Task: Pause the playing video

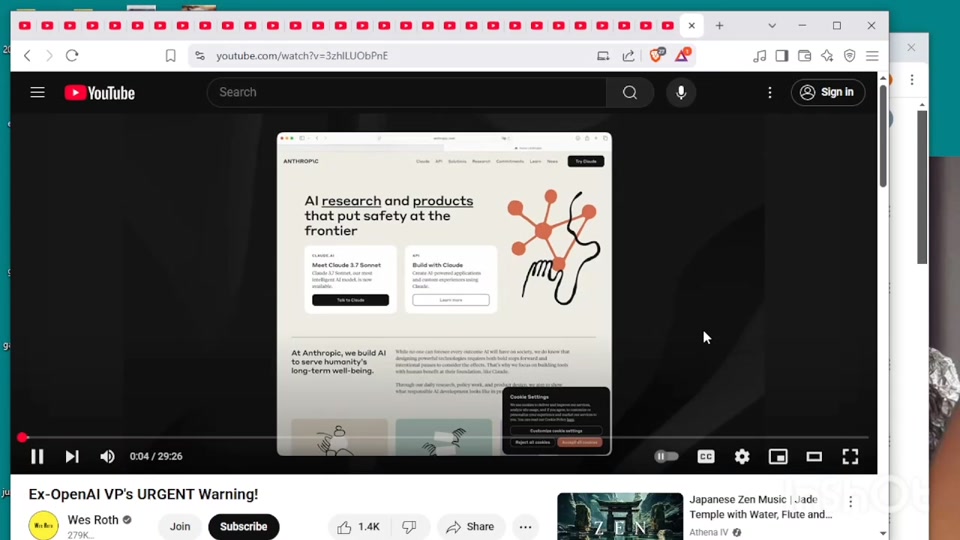Action: pos(37,456)
